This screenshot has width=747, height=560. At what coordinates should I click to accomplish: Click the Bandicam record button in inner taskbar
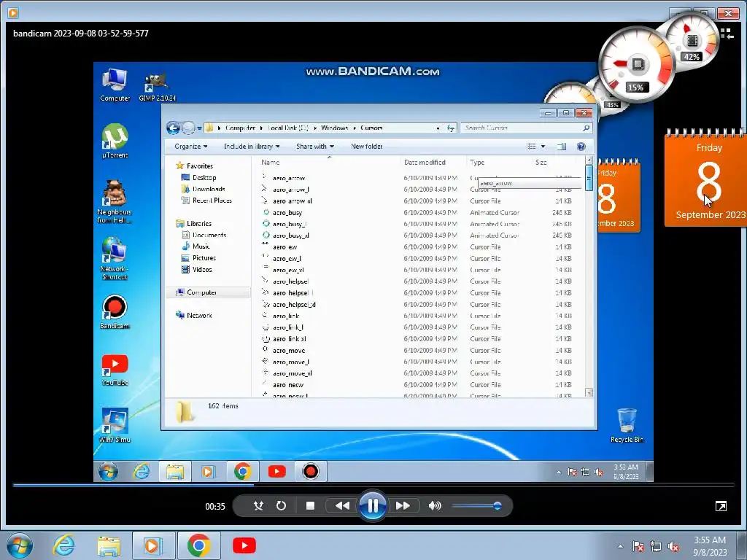(x=311, y=472)
